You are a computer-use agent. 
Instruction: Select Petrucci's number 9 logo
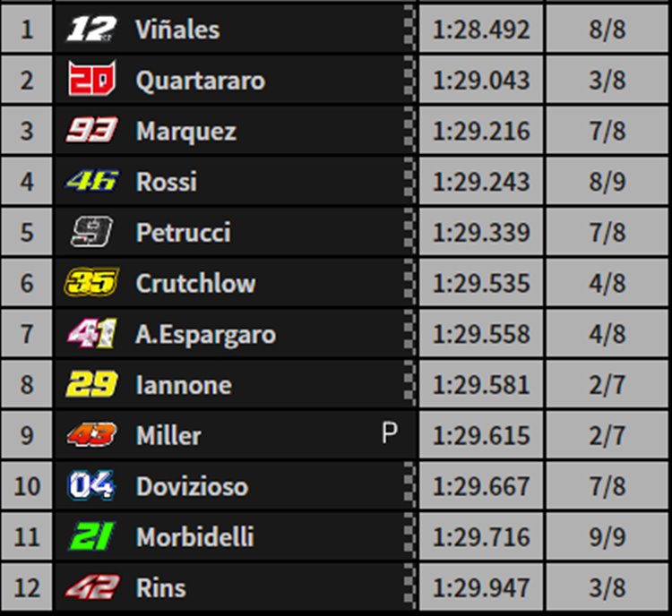tap(91, 231)
